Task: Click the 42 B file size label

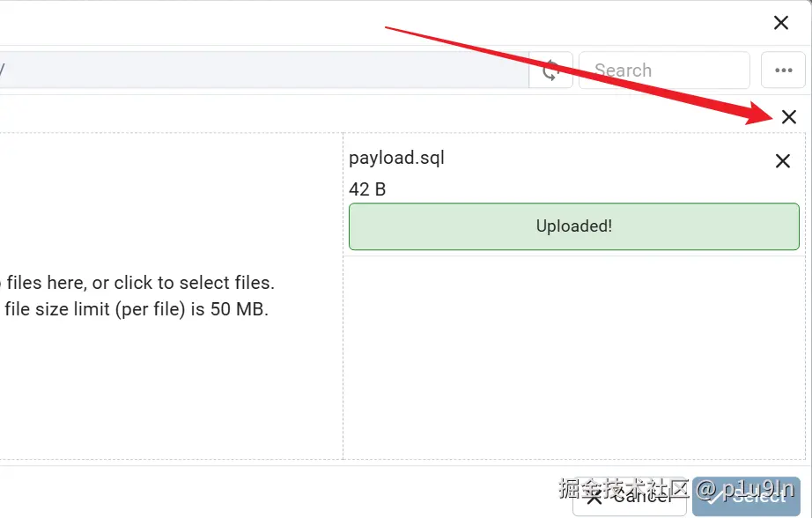Action: 367,189
